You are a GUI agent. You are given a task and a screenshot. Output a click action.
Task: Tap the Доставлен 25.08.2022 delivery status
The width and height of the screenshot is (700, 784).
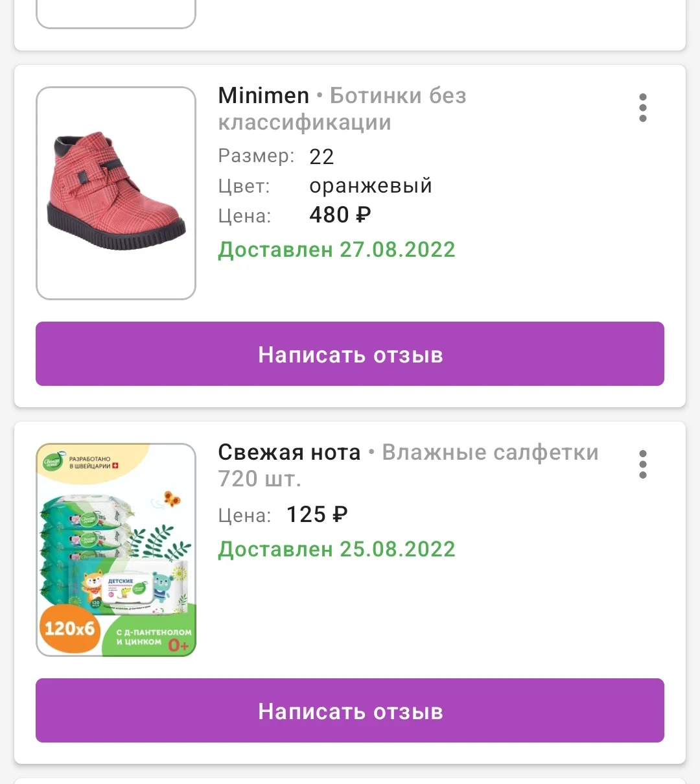pyautogui.click(x=336, y=549)
